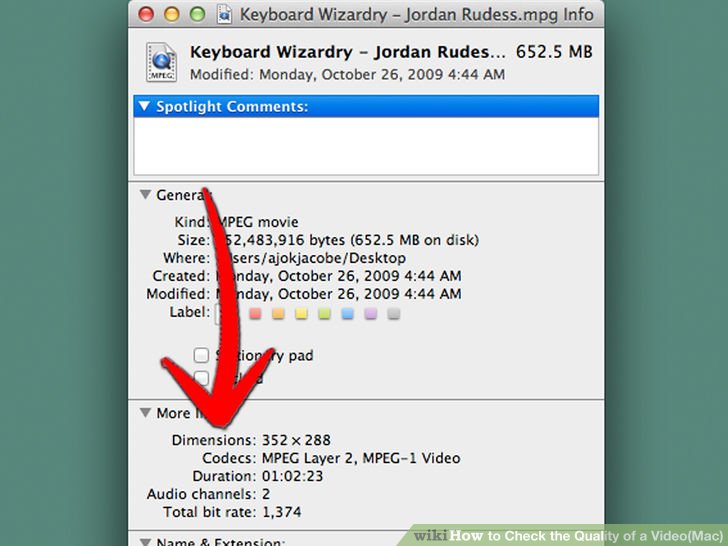Click the Keyboard Wizardry file name text
Image resolution: width=728 pixels, height=546 pixels.
[x=347, y=52]
